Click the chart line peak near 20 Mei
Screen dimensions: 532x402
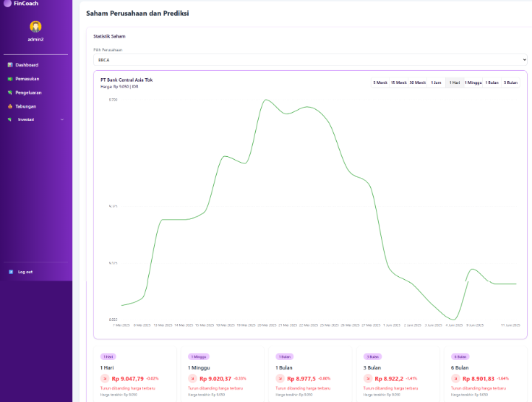[266, 100]
